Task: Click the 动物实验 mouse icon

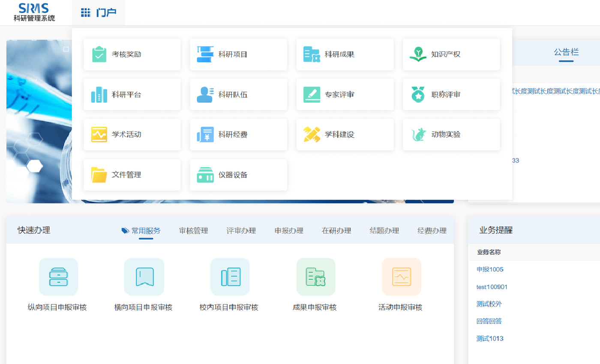Action: (x=418, y=134)
